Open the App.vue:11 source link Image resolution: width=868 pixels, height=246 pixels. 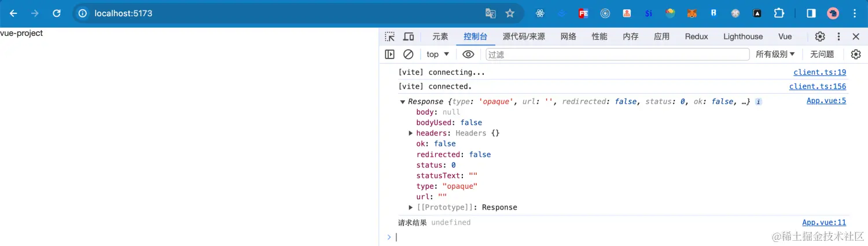[824, 222]
